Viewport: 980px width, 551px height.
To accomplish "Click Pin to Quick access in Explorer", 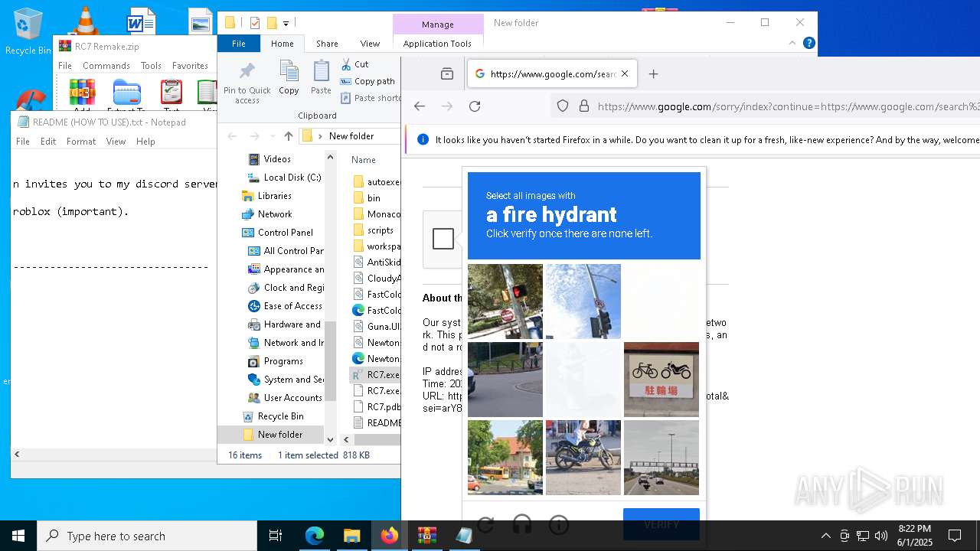I will (x=247, y=83).
